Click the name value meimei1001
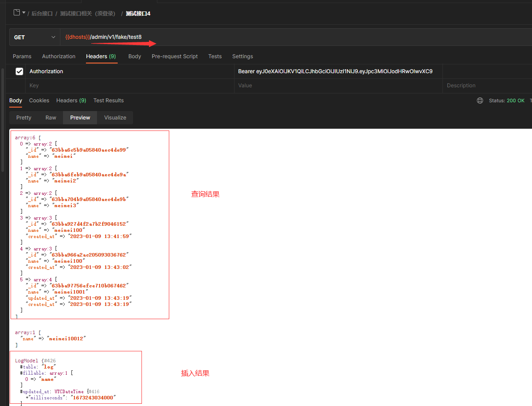The width and height of the screenshot is (532, 406). pyautogui.click(x=71, y=292)
